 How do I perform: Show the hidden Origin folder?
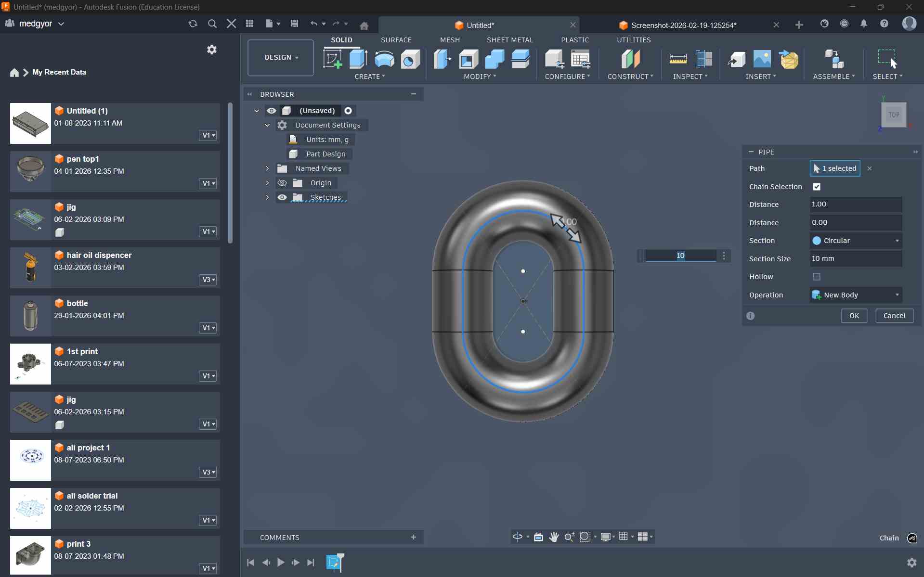pos(282,183)
